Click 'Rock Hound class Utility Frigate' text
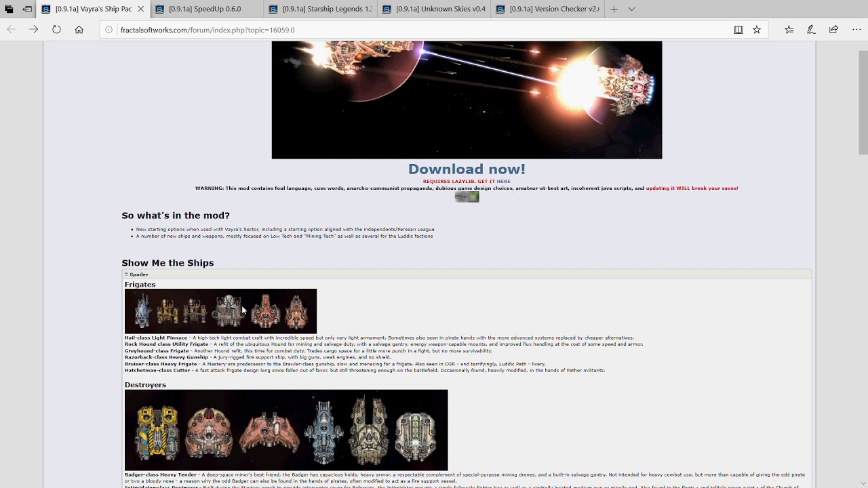Viewport: 868px width, 488px height. click(x=166, y=344)
